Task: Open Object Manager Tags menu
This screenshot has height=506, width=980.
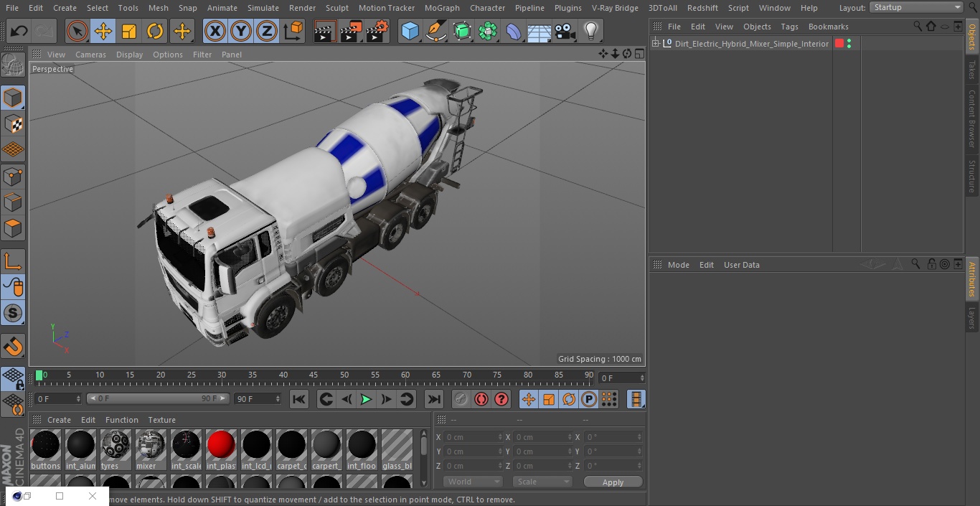Action: [x=789, y=27]
